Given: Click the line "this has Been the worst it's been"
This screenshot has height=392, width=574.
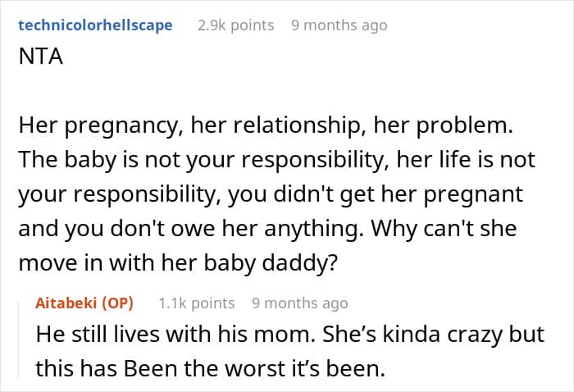Looking at the screenshot, I should point(211,368).
